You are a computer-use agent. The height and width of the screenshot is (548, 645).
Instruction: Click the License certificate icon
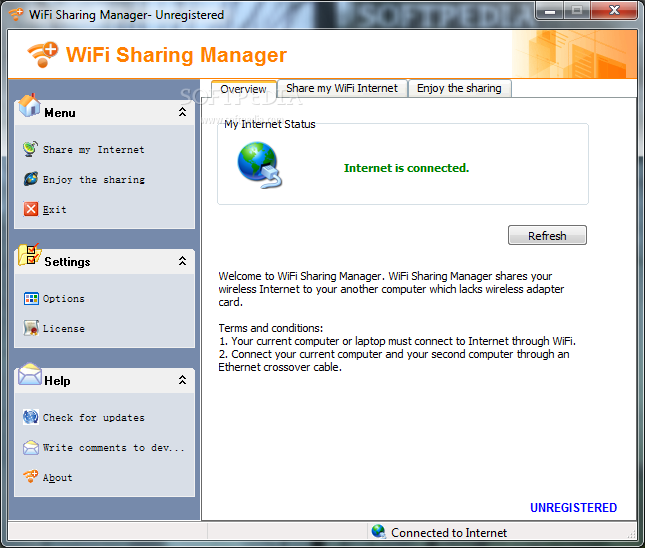pos(31,328)
